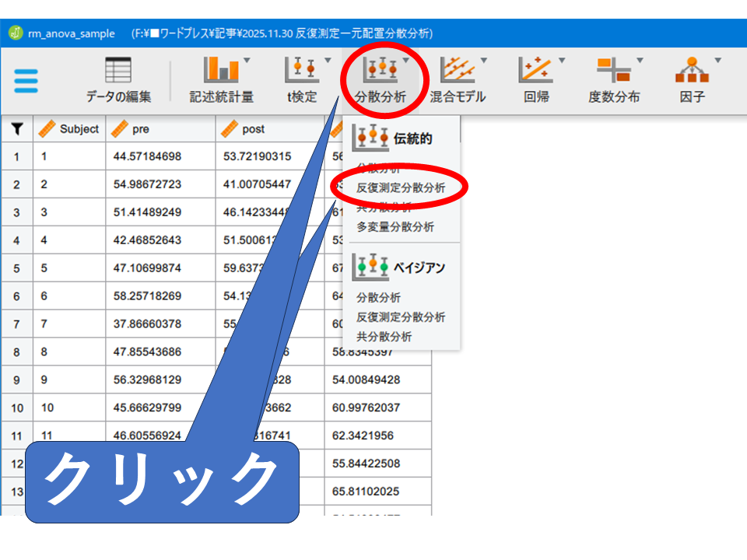Viewport: 747px width, 560px height.
Task: Choose 反復測定分散分析 under ベイジアン
Action: pos(401,317)
